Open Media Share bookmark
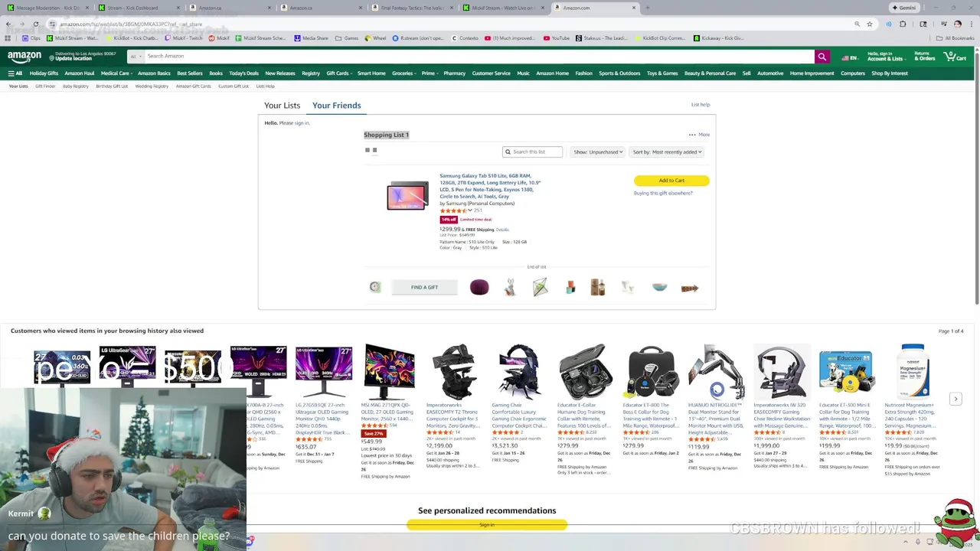980x551 pixels. [312, 38]
